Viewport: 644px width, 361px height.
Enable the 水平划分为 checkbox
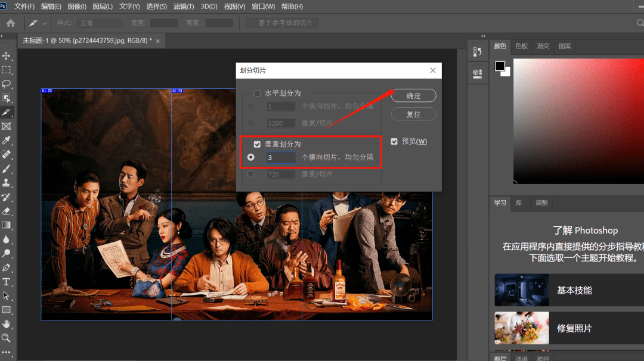[x=257, y=93]
